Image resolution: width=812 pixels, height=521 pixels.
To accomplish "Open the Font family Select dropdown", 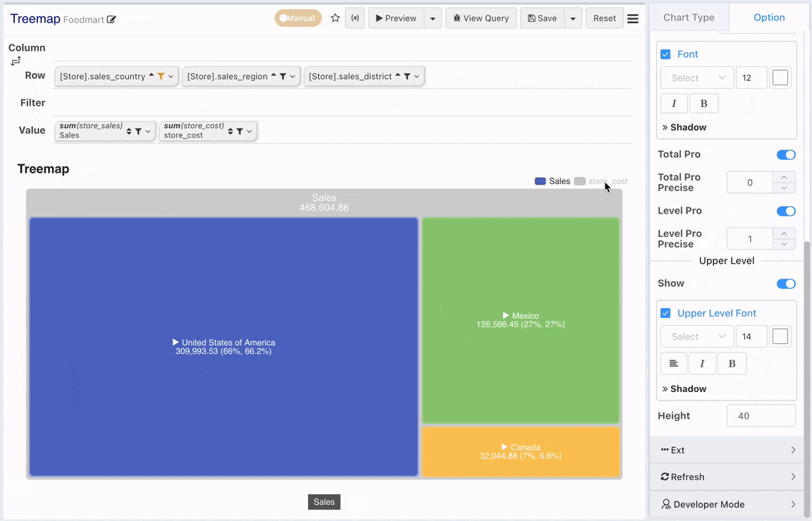I will coord(697,78).
